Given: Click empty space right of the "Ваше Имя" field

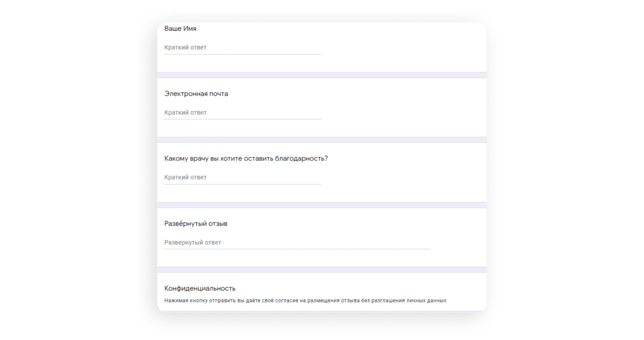Looking at the screenshot, I should (x=404, y=48).
